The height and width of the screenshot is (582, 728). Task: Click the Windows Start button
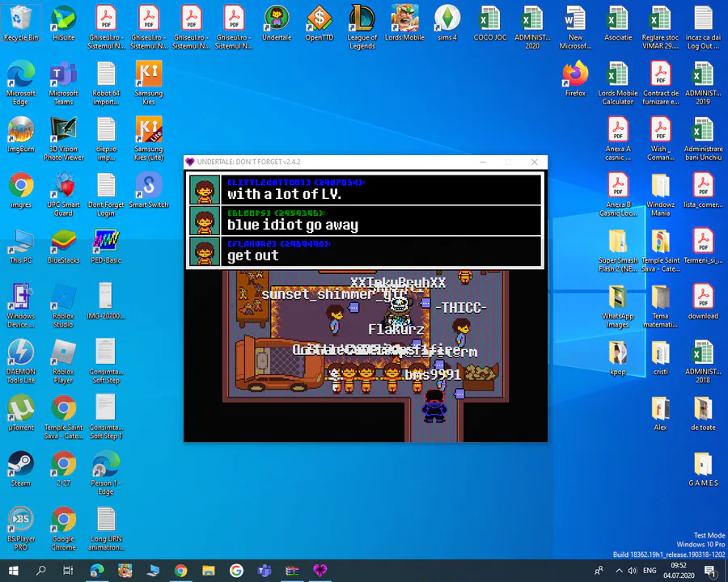[14, 571]
